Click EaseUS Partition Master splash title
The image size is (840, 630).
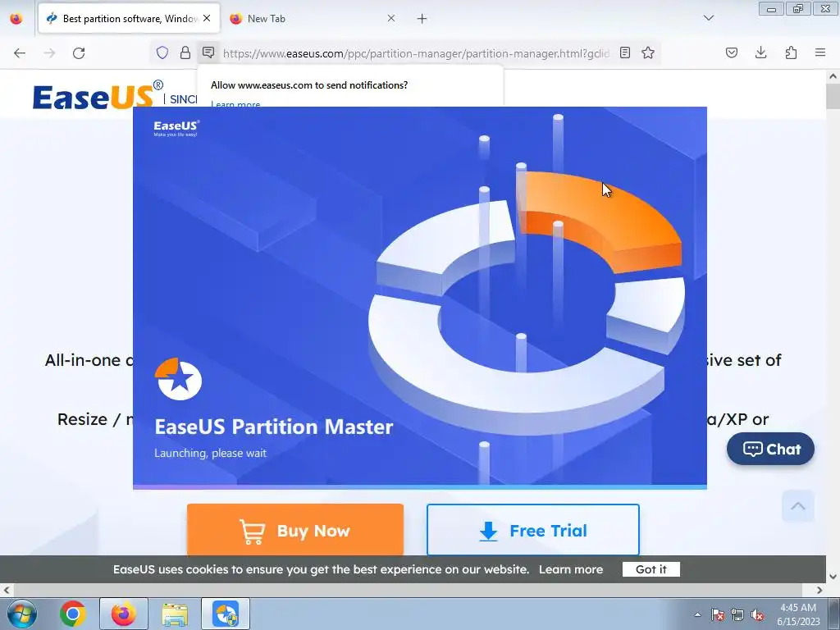pos(274,427)
